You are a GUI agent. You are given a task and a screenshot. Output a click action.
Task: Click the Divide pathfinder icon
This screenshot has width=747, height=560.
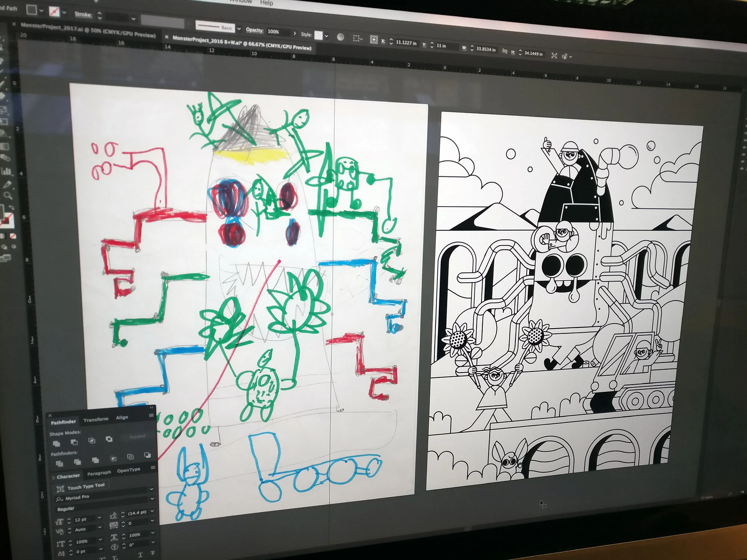[x=59, y=464]
